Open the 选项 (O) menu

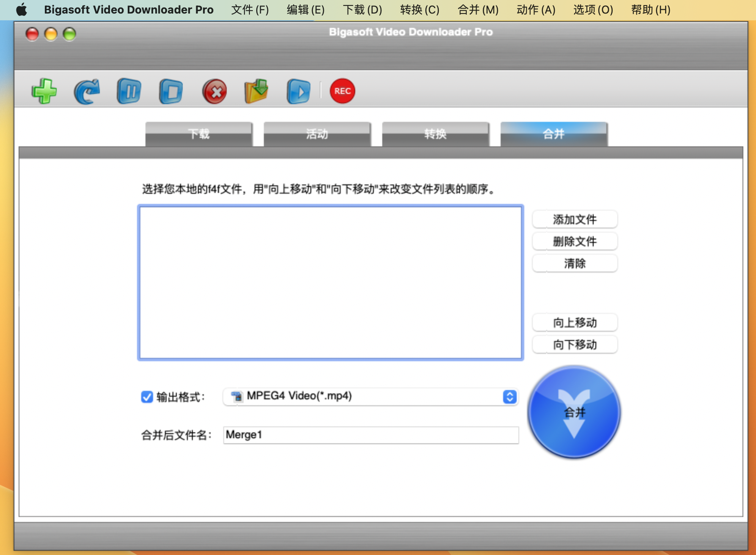(593, 10)
